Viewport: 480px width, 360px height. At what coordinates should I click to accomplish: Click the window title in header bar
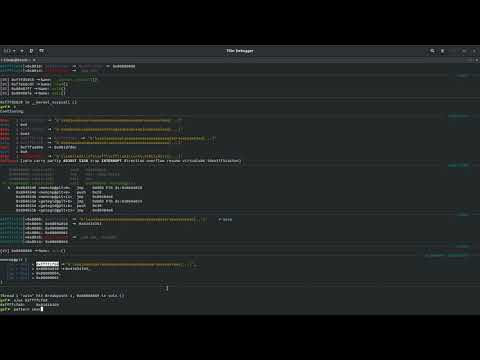(240, 51)
